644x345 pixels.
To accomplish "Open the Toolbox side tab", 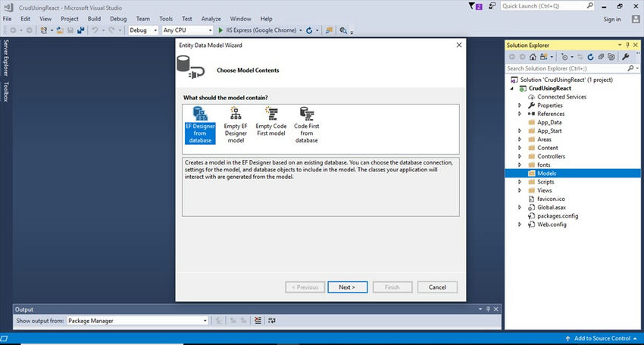I will pyautogui.click(x=6, y=92).
